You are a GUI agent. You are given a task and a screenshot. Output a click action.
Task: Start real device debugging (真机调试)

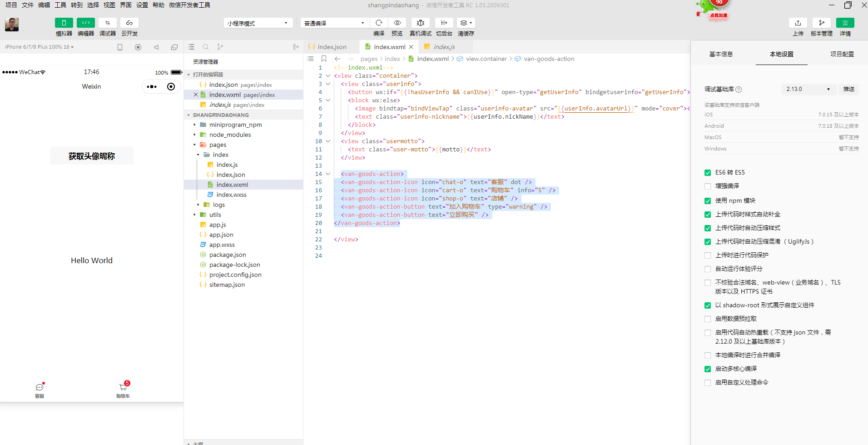(x=421, y=23)
